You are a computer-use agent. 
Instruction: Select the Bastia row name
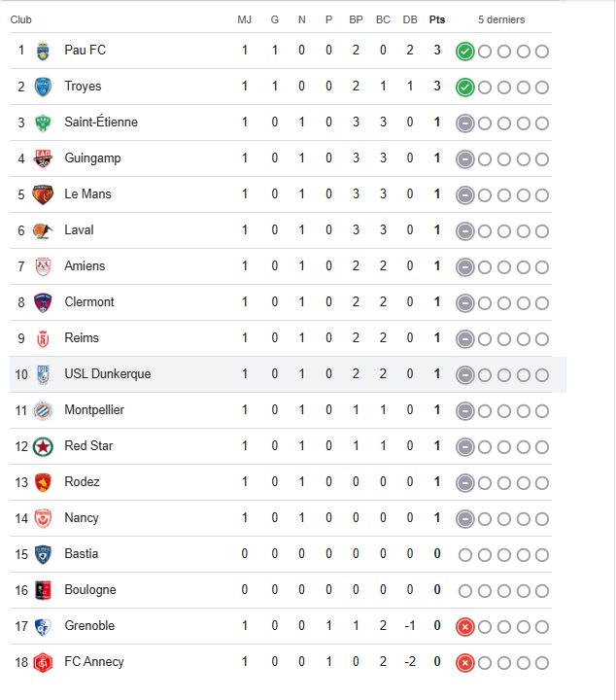(81, 554)
